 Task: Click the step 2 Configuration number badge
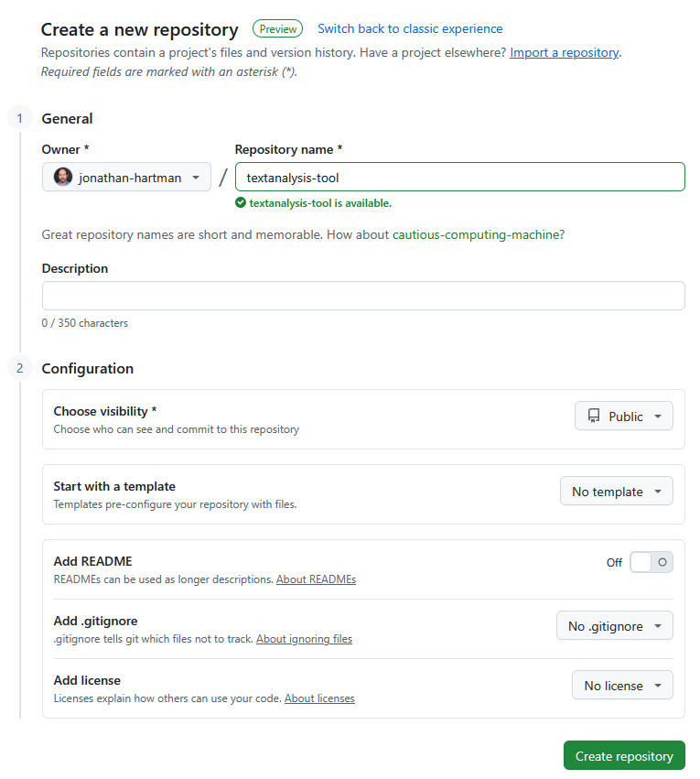[19, 369]
